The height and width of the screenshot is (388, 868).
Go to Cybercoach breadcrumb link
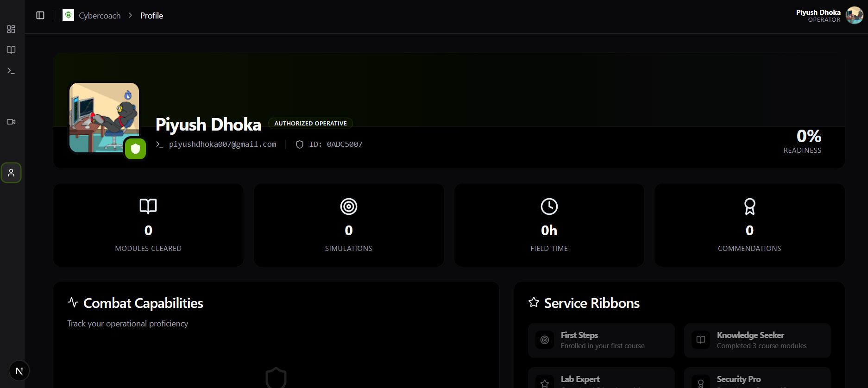click(x=100, y=16)
